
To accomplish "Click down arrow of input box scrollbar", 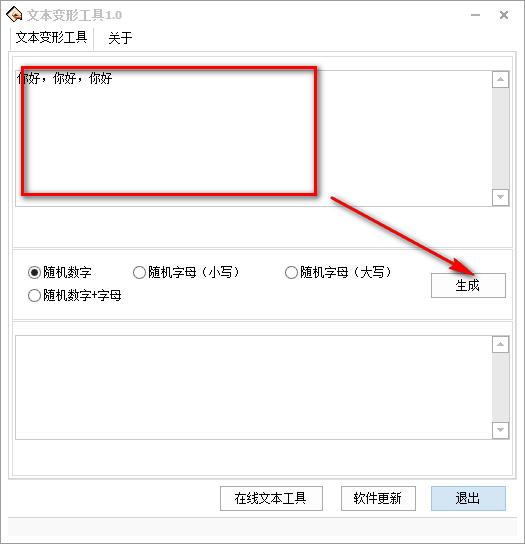I will 500,197.
